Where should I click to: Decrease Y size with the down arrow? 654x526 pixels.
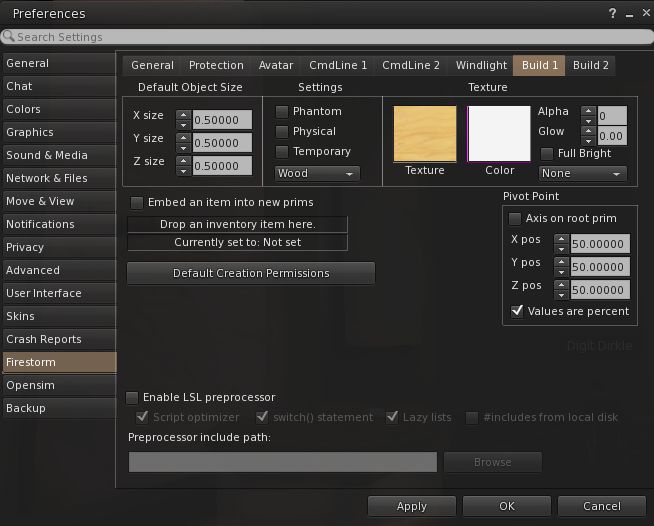[184, 148]
